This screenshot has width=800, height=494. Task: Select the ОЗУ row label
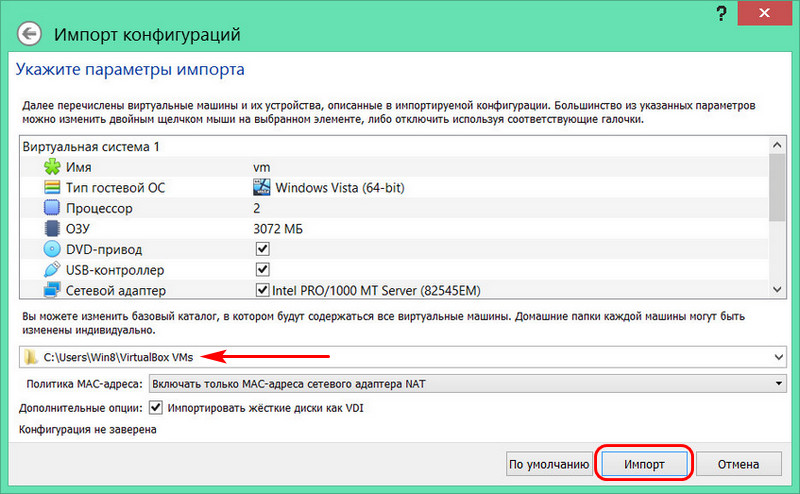coord(78,229)
